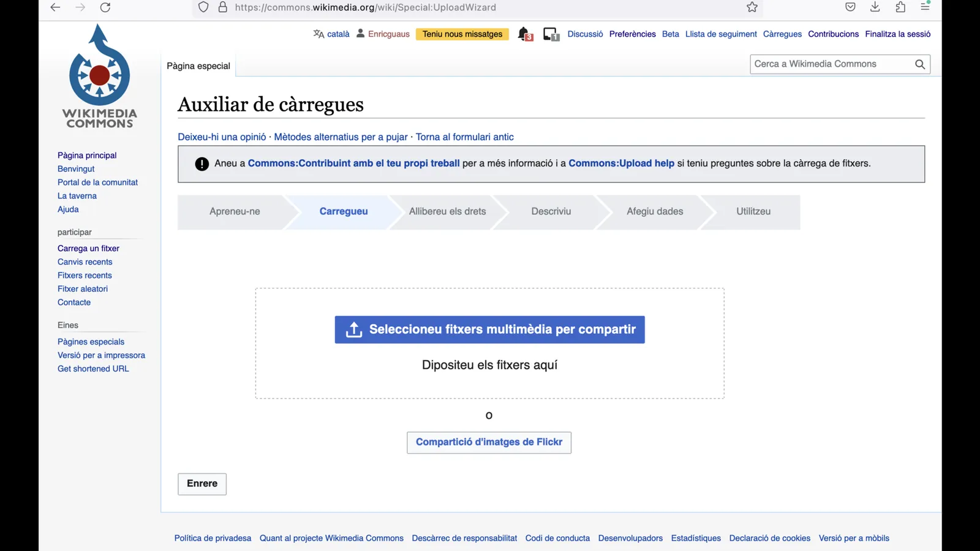Click the user icon beside Enricguaus
980x551 pixels.
click(360, 34)
